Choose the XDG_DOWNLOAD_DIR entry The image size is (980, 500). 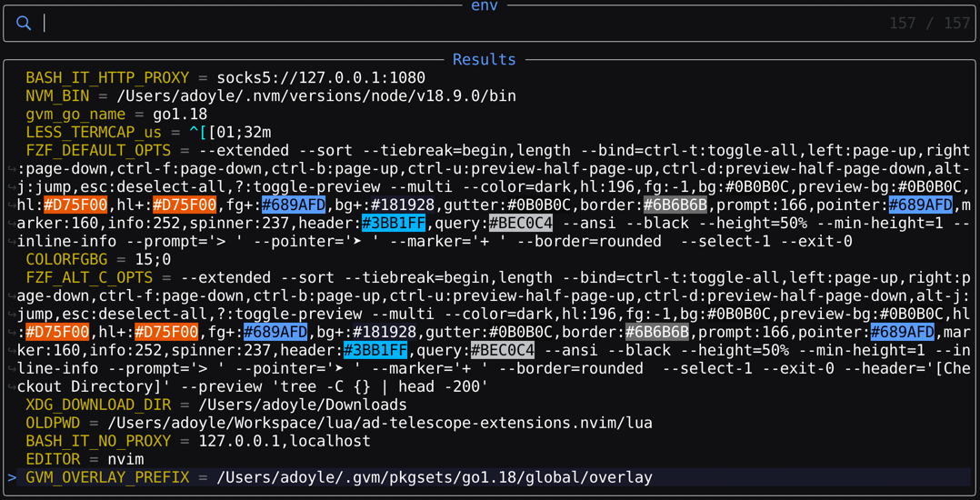click(98, 405)
